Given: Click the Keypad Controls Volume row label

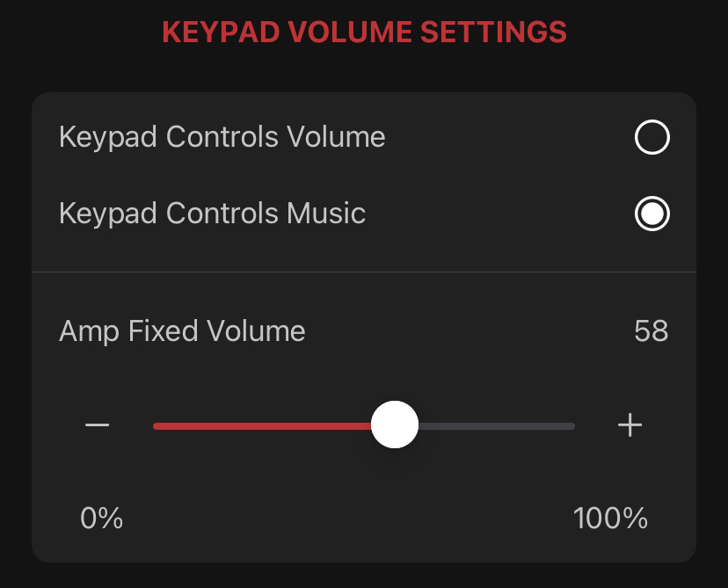Looking at the screenshot, I should coord(222,137).
